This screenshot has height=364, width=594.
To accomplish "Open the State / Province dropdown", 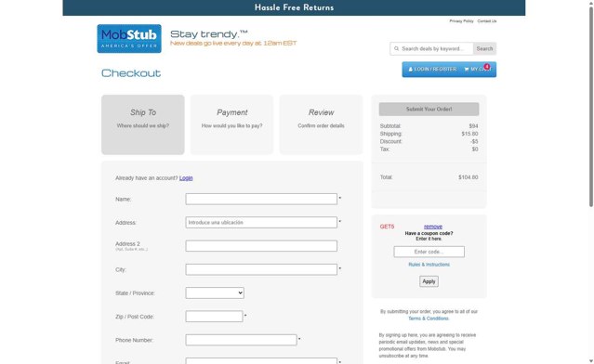I will click(215, 292).
